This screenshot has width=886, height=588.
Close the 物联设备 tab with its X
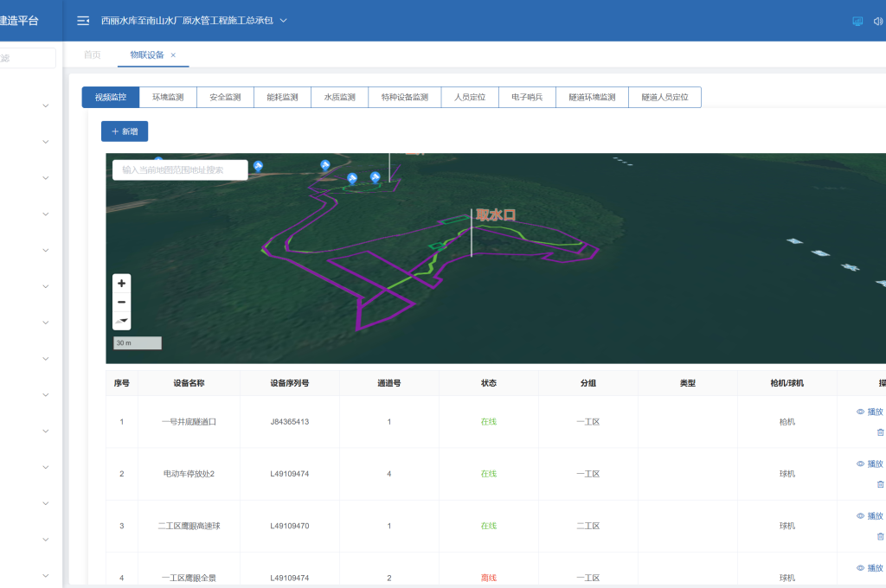pos(173,55)
